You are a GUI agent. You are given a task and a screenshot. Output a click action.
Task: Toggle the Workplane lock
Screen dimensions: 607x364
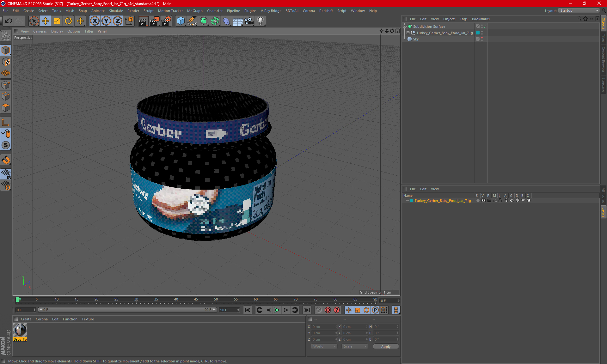click(6, 174)
